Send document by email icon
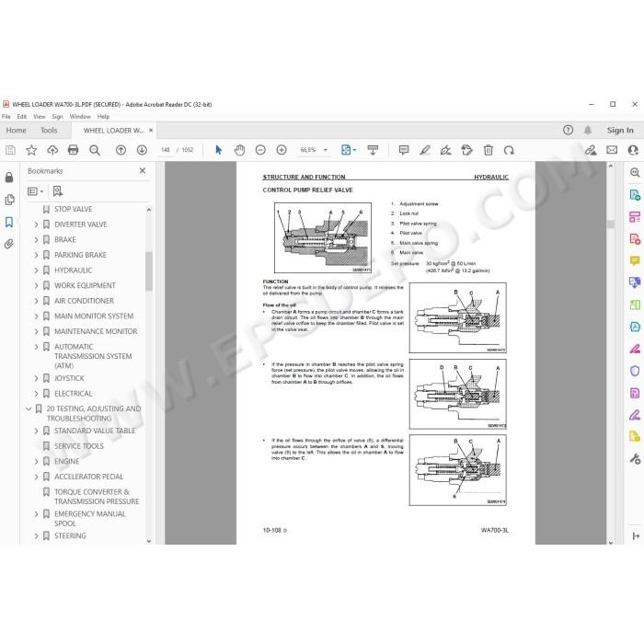Image resolution: width=644 pixels, height=644 pixels. coord(612,150)
